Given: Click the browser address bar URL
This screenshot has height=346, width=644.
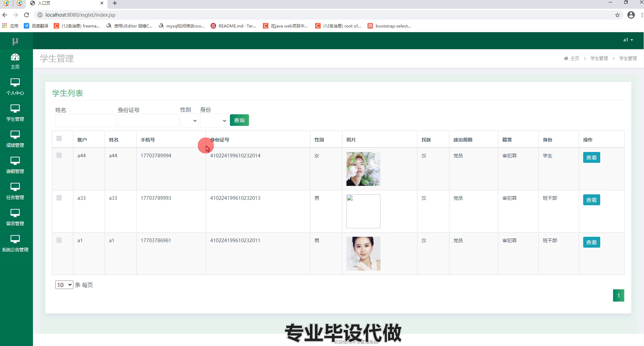Looking at the screenshot, I should pyautogui.click(x=80, y=15).
